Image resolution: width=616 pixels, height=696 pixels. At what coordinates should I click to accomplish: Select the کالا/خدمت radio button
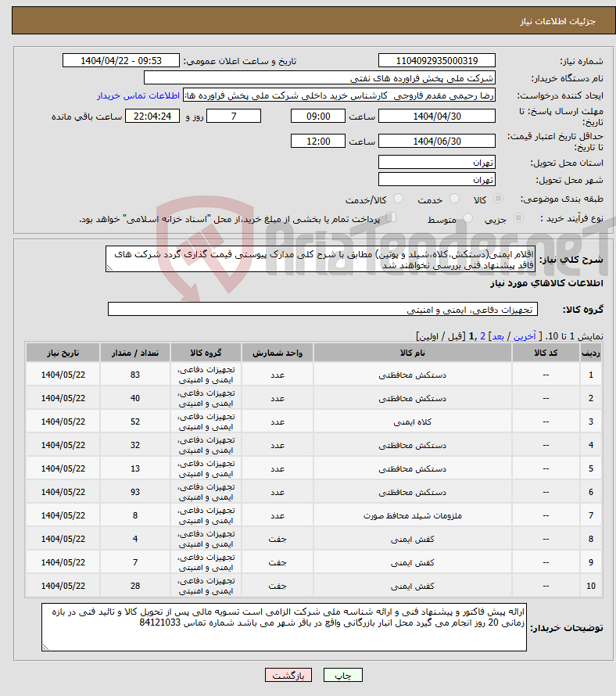398,199
